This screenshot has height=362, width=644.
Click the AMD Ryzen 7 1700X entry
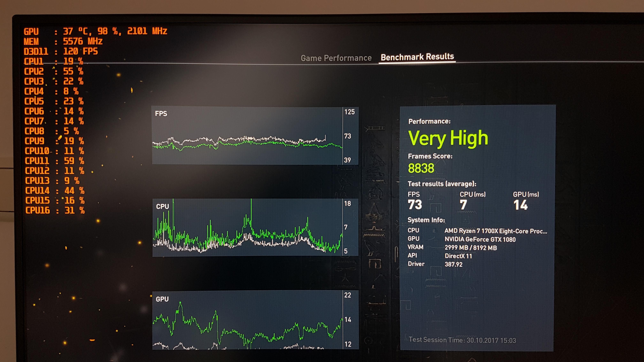(x=495, y=231)
